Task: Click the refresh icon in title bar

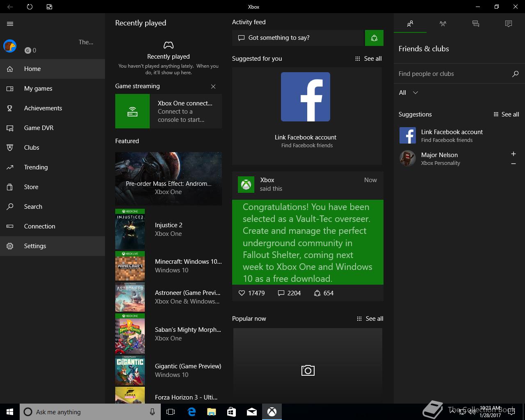Action: 30,7
